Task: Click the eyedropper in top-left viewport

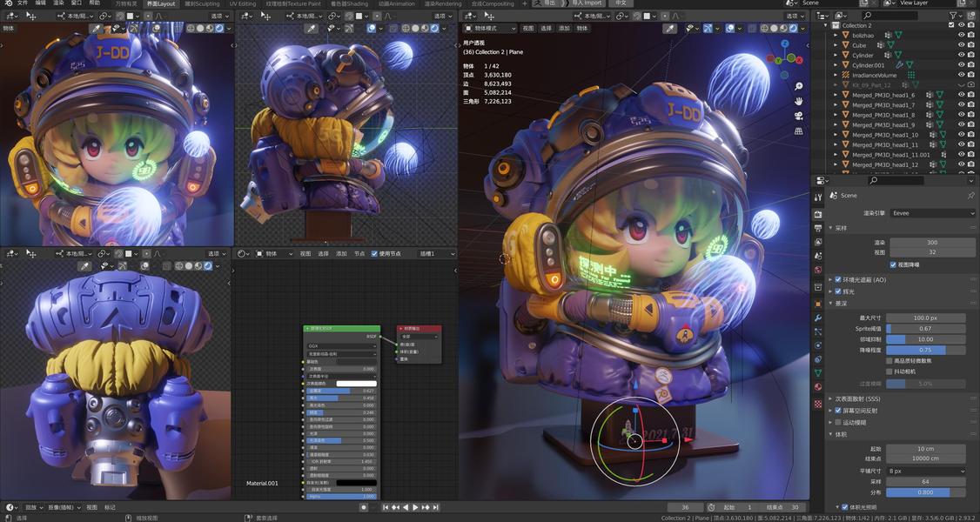Action: tap(96, 28)
